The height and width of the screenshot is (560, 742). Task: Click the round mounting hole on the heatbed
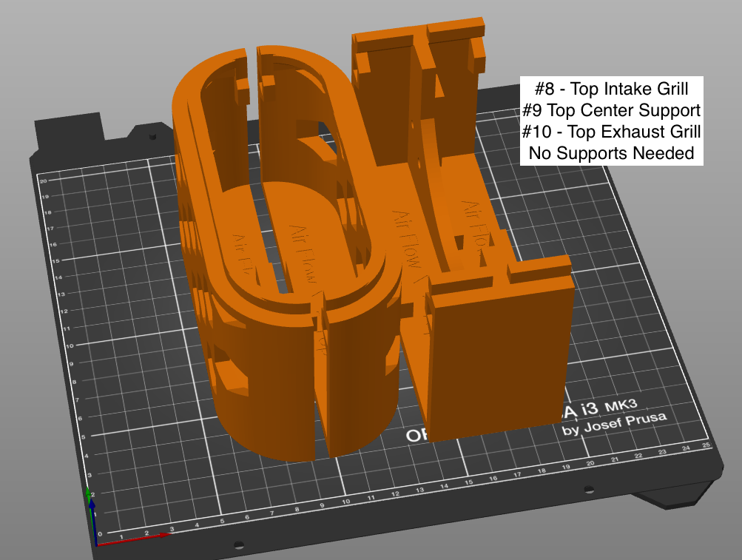click(x=589, y=489)
